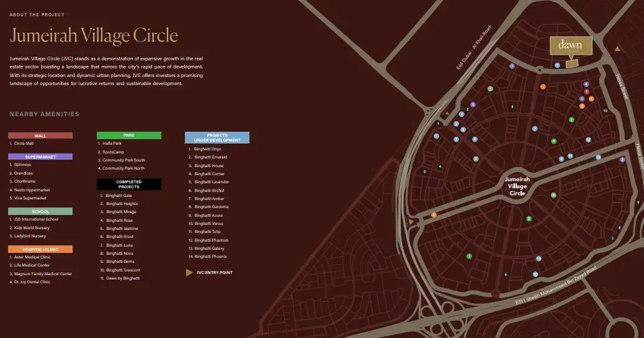Viewport: 644px width, 338px height.
Task: Click the pale green school marker 2
Action: click(476, 158)
